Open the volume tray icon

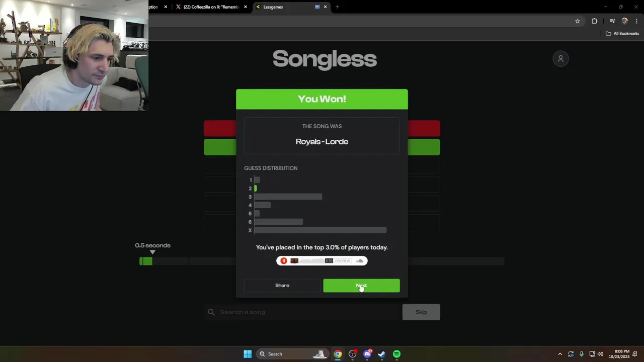[x=600, y=354]
